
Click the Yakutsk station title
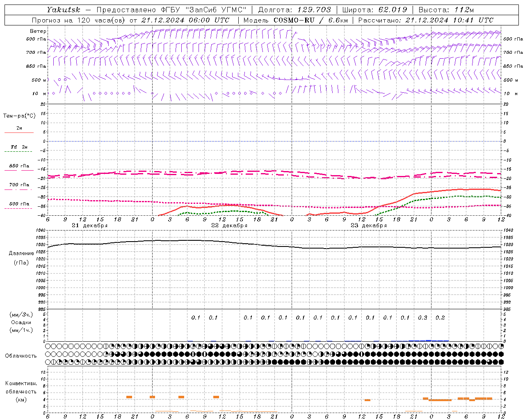[63, 10]
